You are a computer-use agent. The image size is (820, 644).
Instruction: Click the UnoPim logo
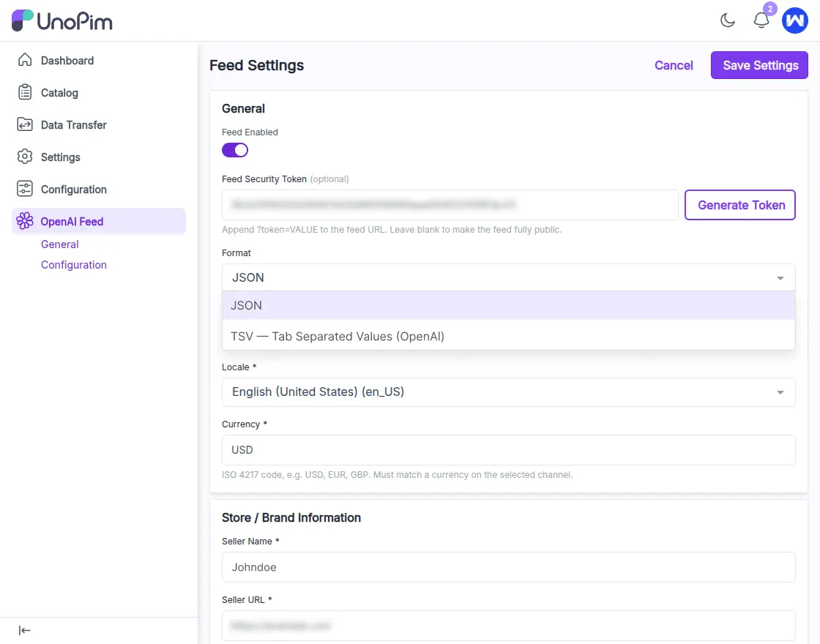(61, 20)
